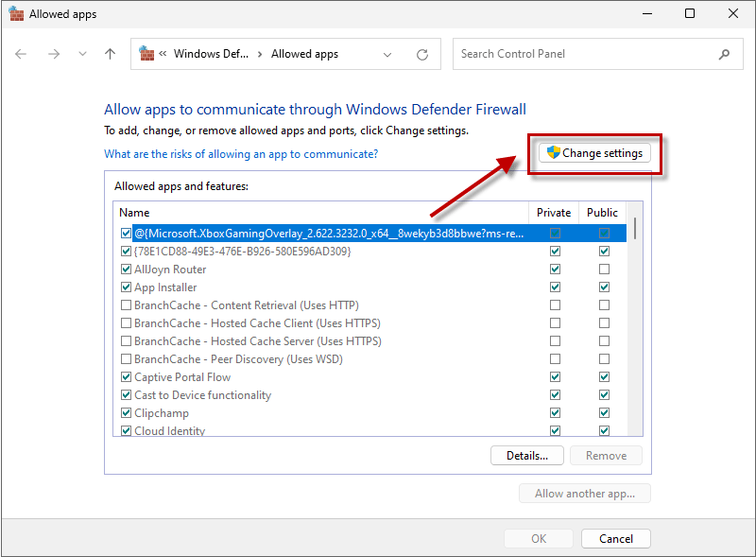Close the Allowed apps window

(x=733, y=13)
